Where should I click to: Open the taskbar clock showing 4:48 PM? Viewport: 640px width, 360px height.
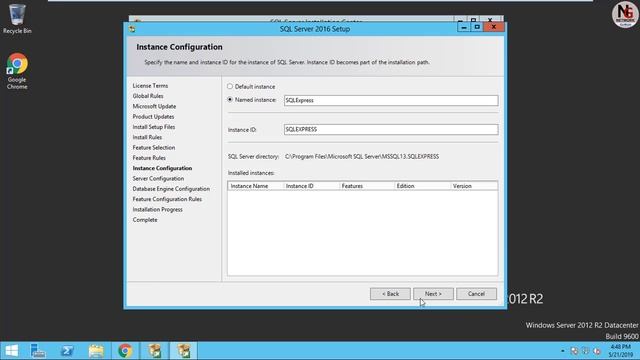pyautogui.click(x=620, y=351)
